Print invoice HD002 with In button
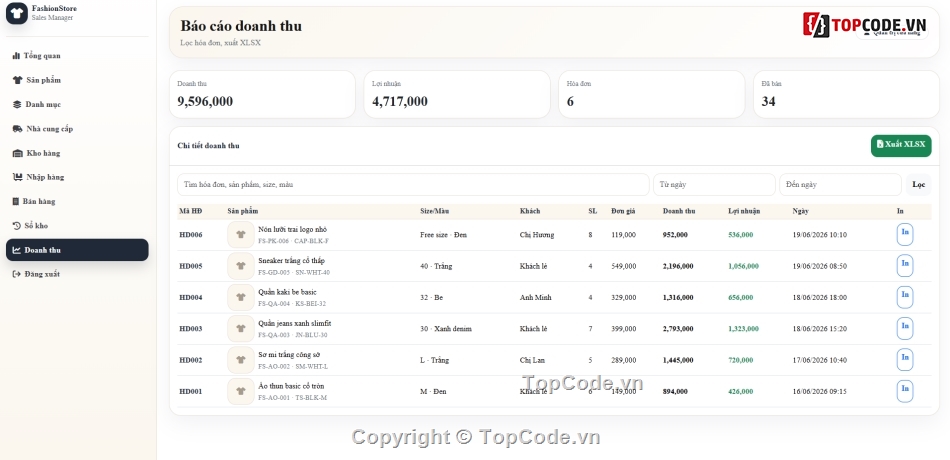Image resolution: width=950 pixels, height=460 pixels. [905, 360]
